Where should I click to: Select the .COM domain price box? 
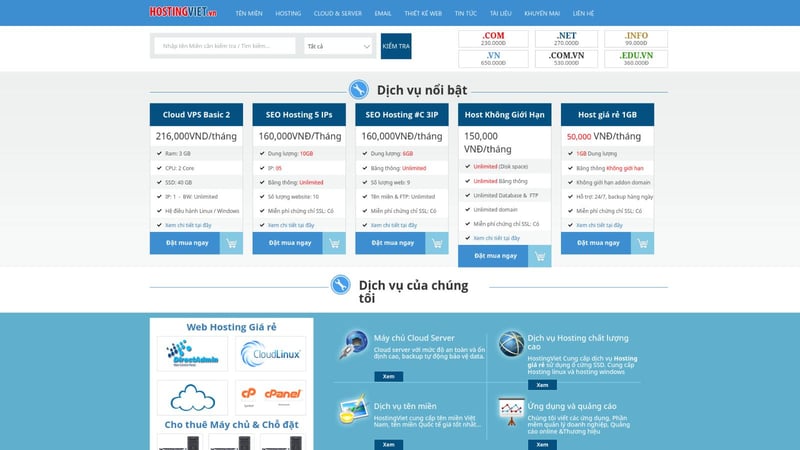(493, 39)
